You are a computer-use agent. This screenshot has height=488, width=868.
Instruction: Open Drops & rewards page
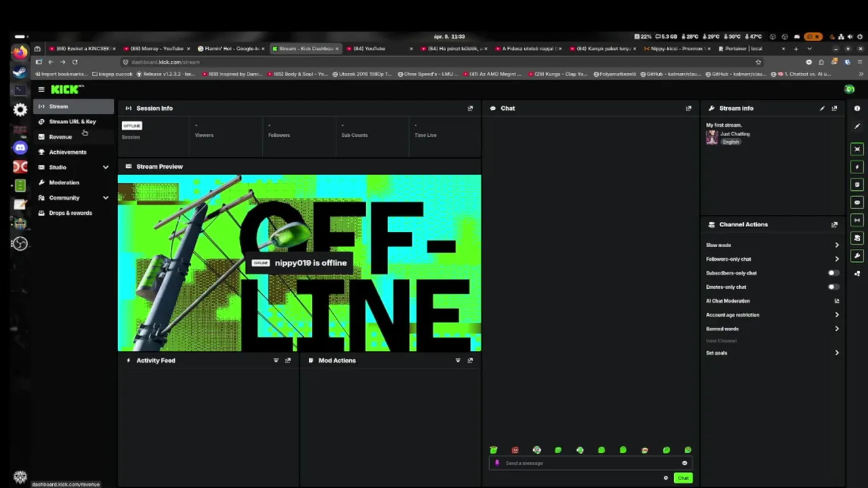pyautogui.click(x=73, y=213)
